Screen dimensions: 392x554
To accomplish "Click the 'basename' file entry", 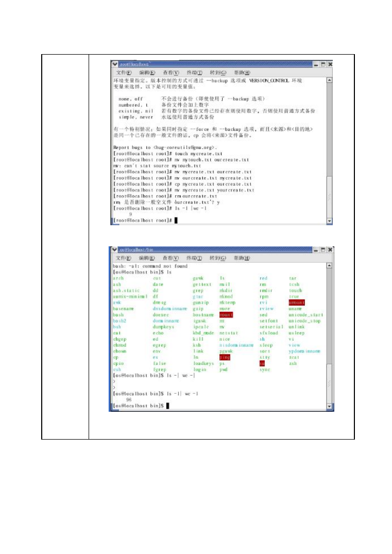I will tap(123, 309).
